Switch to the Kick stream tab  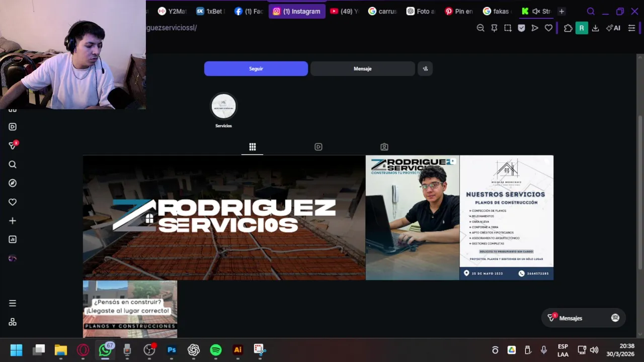536,11
